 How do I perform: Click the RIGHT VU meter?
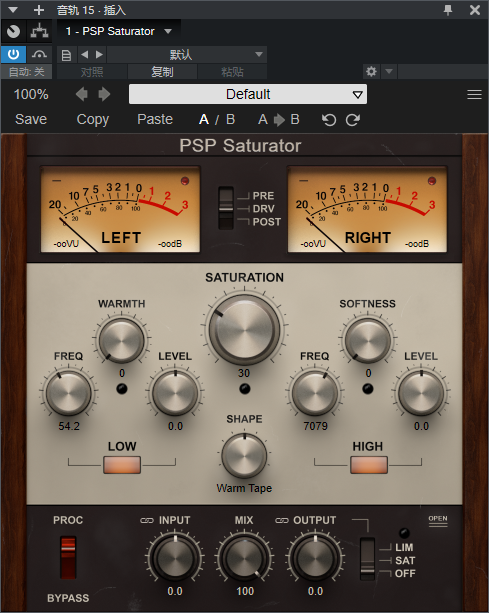[x=367, y=209]
